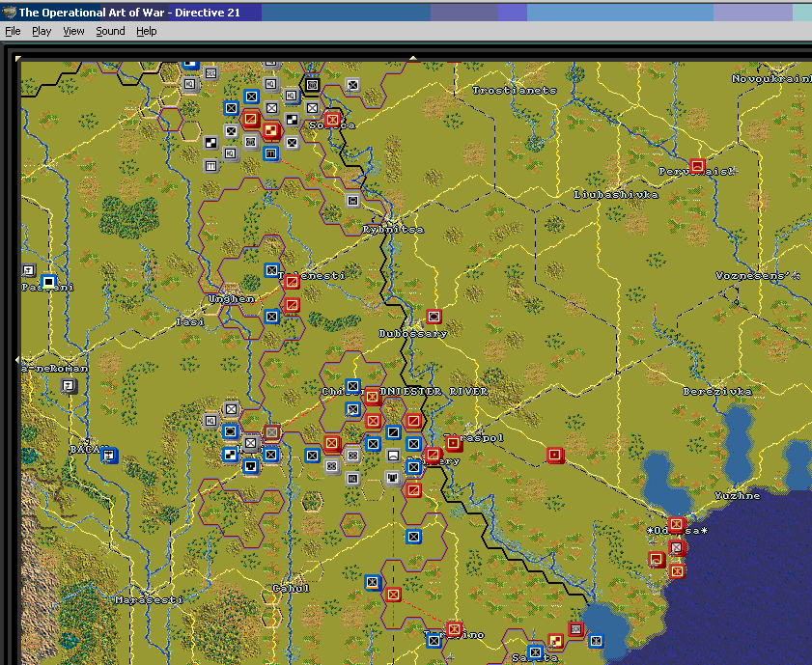The width and height of the screenshot is (812, 665).
Task: Select the red unit above Dubossary label
Action: [434, 317]
